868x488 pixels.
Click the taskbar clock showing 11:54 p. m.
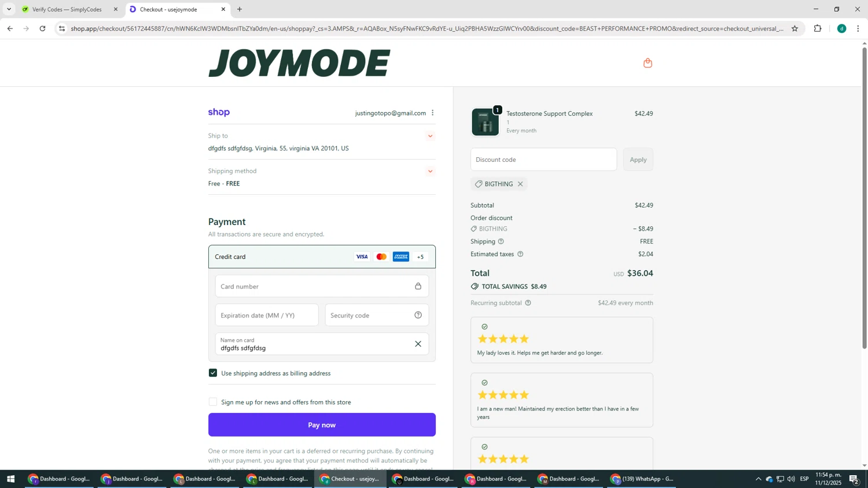pyautogui.click(x=828, y=479)
